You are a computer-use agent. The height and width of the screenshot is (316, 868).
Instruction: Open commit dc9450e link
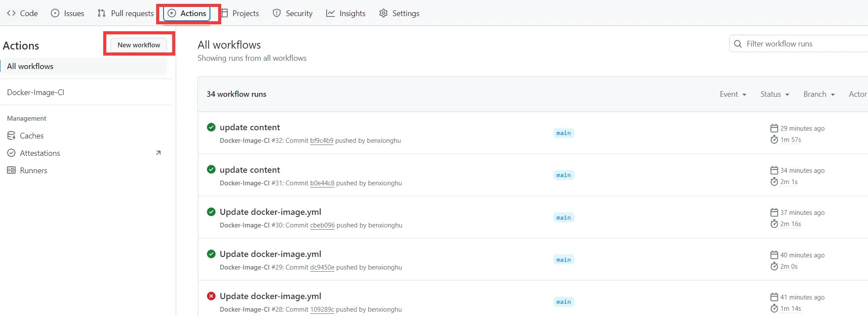pos(322,267)
